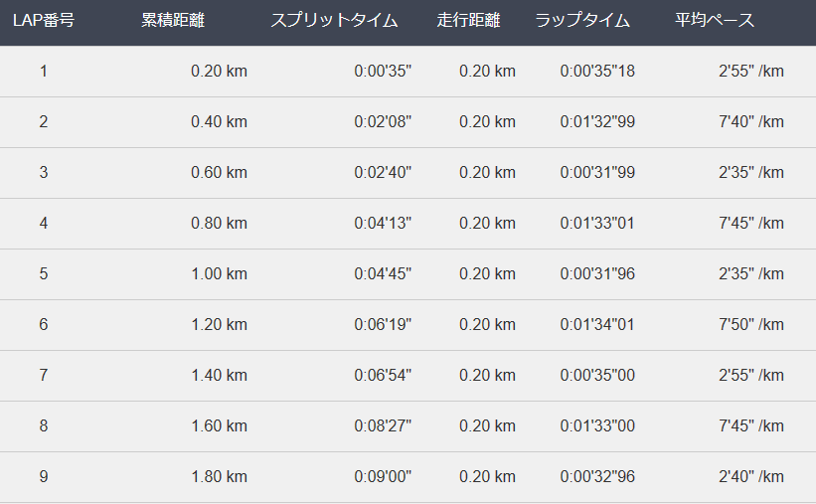Click split time 0:04'45"

tap(383, 273)
